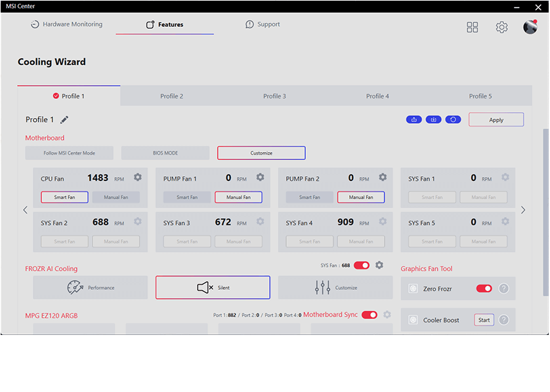Open CPU Fan gear settings
Screen dimensions: 550x392
(138, 178)
